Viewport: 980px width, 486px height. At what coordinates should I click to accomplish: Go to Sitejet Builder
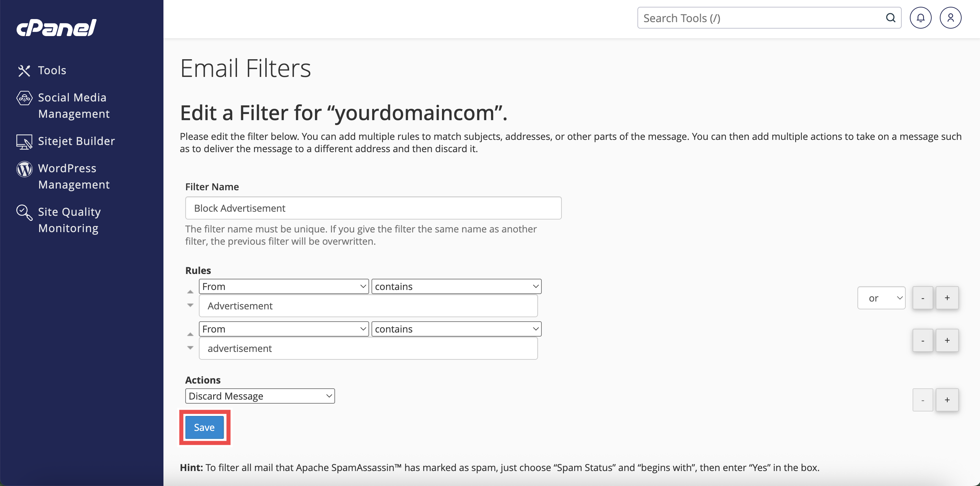76,141
